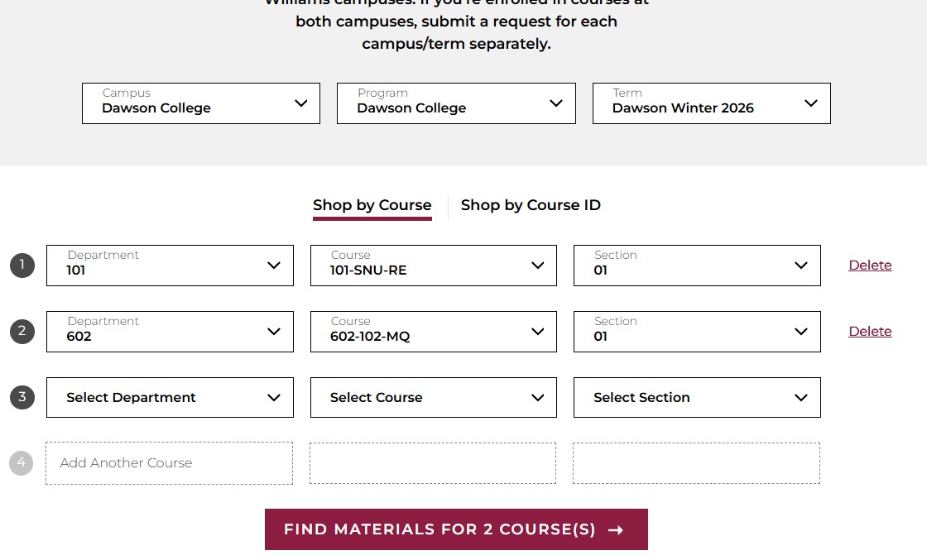Change the 101-SNU-RE course selection

(x=433, y=266)
